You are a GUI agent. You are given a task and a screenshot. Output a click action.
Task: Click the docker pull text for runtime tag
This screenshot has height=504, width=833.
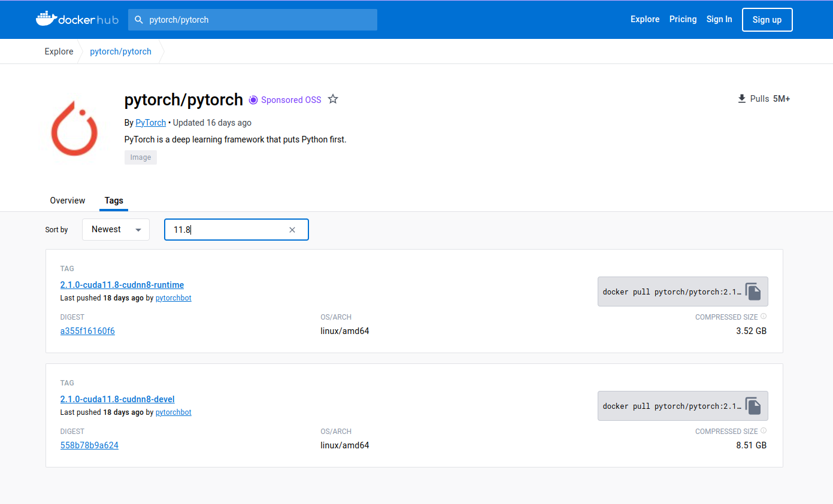pos(672,292)
